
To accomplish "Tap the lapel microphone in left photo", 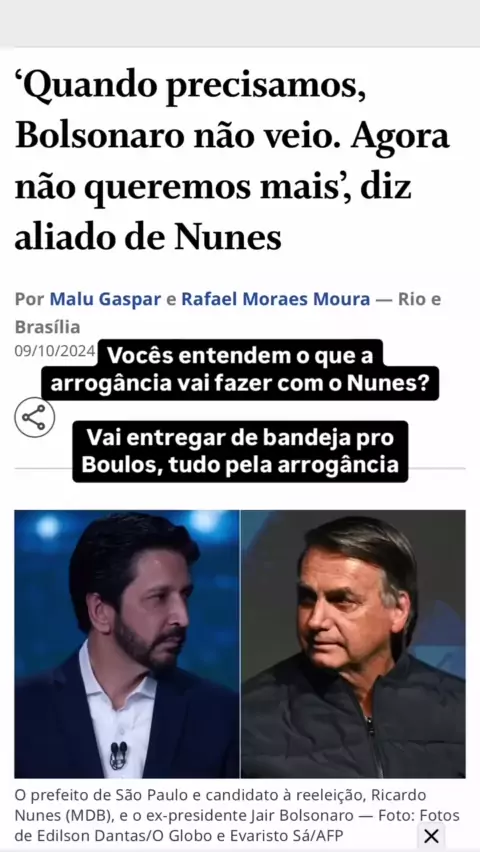I will coord(118,754).
